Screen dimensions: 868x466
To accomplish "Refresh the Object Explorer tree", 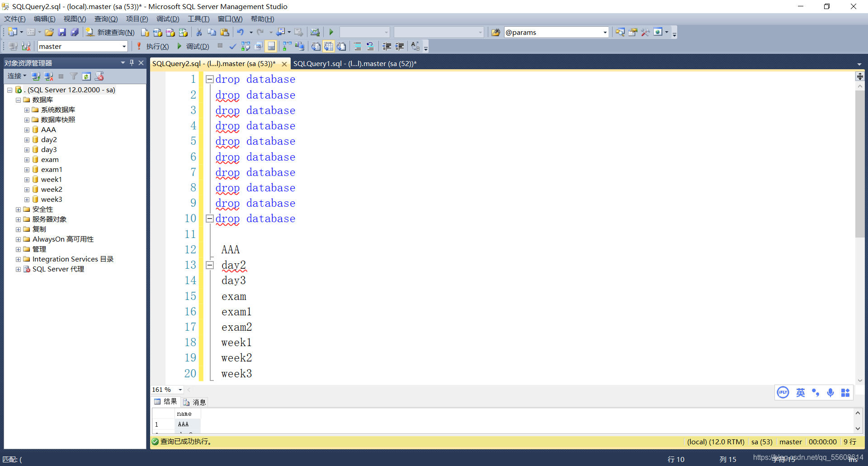I will 86,76.
